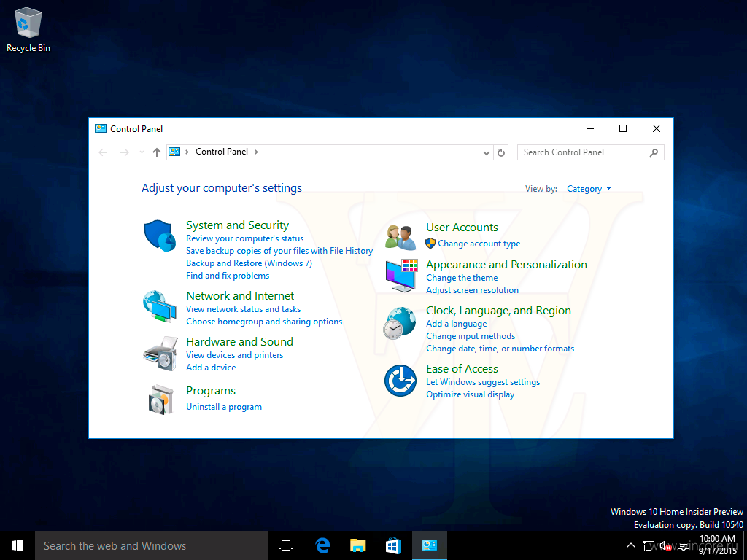This screenshot has height=560, width=747.
Task: Click Change input methods
Action: click(x=471, y=336)
